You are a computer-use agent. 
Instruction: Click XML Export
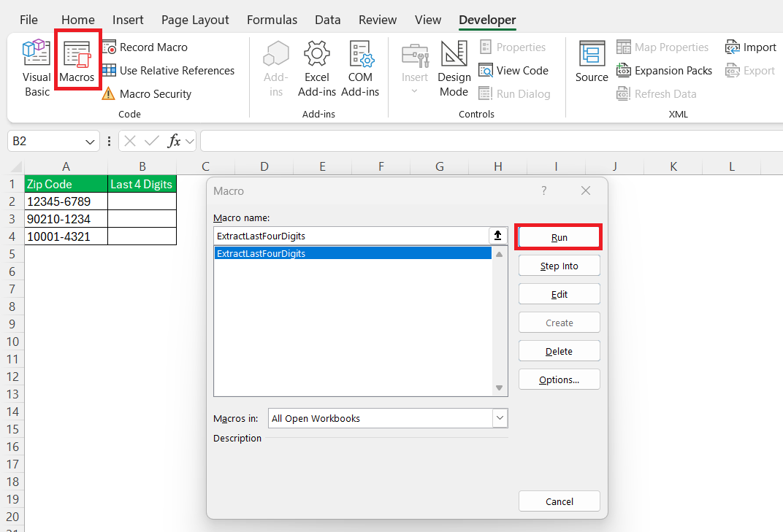[749, 71]
